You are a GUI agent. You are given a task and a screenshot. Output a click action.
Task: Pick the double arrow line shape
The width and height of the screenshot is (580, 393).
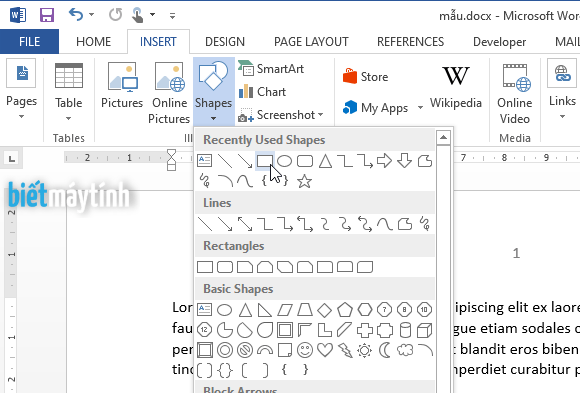[245, 224]
